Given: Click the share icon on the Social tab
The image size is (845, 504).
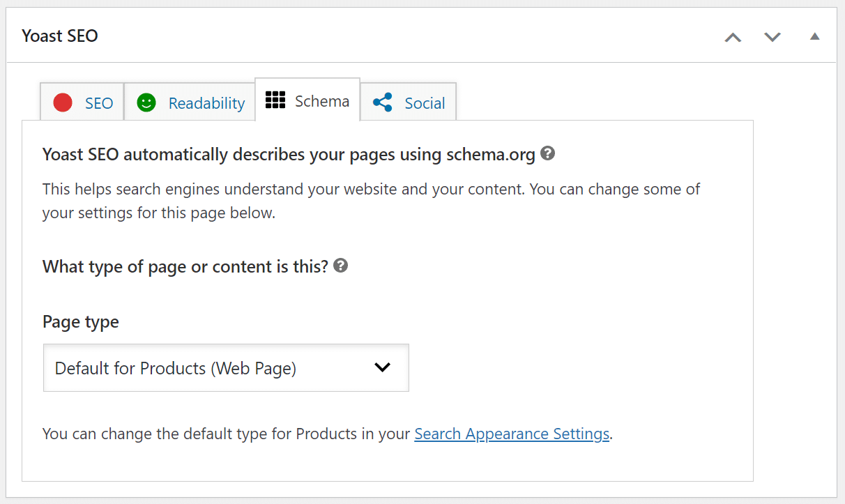Looking at the screenshot, I should coord(382,101).
